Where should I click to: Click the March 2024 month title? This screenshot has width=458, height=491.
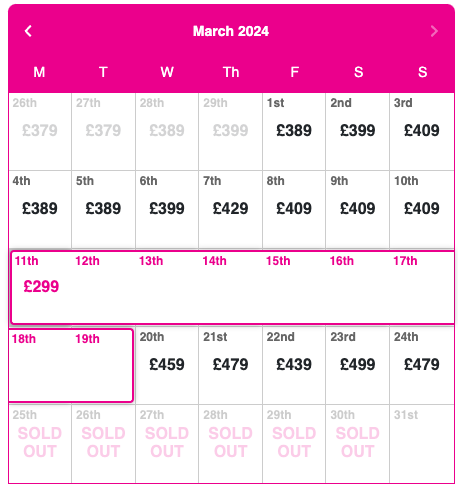point(231,31)
